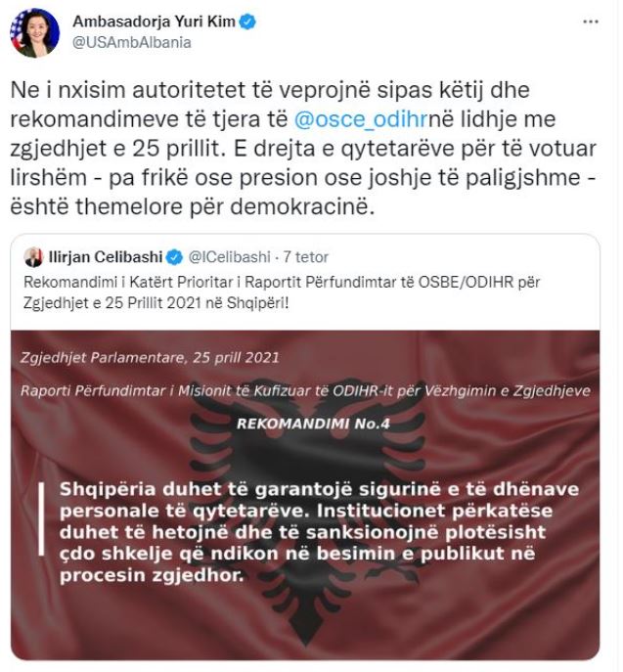This screenshot has width=623, height=672.
Task: Click the Ambasadorja Yuri Kim display name
Action: [x=154, y=22]
